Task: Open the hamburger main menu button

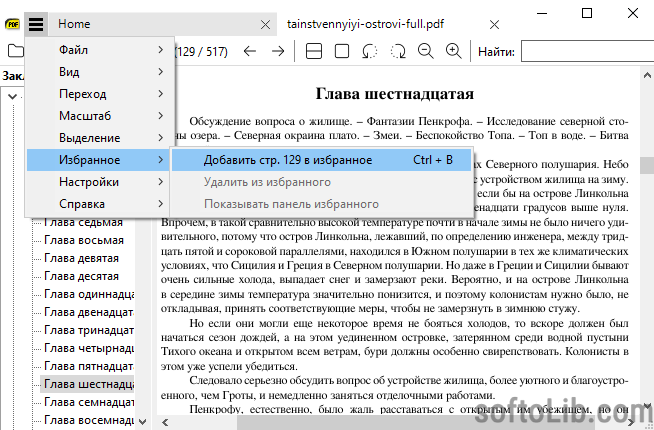Action: [x=36, y=24]
